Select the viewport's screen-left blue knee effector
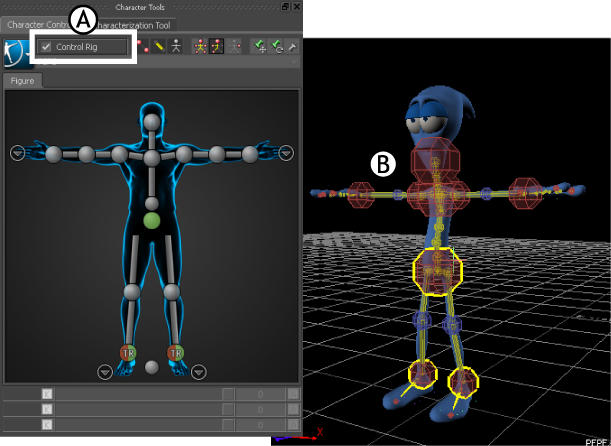Image resolution: width=611 pixels, height=446 pixels. (x=422, y=321)
